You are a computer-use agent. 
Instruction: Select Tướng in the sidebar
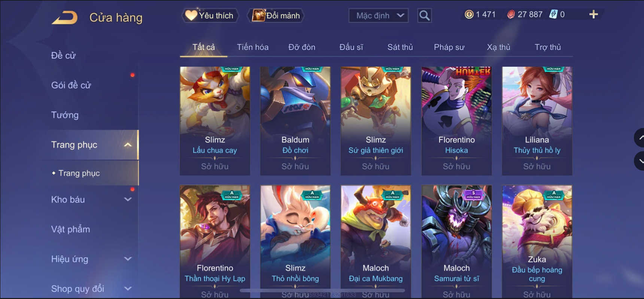click(65, 115)
